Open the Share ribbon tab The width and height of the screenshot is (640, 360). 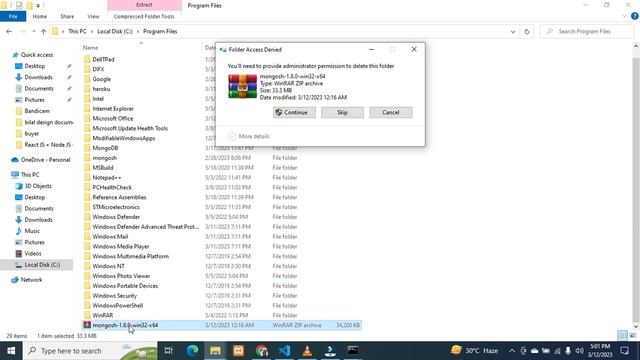tap(67, 16)
